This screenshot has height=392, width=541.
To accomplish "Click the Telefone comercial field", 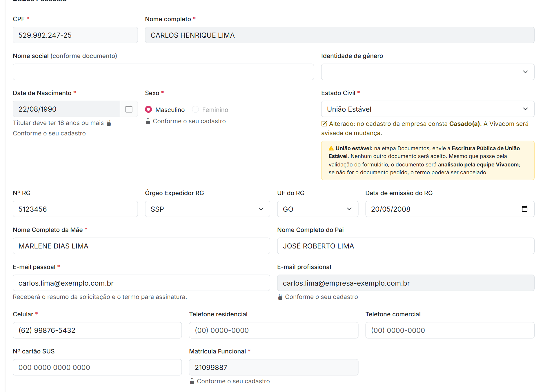I will point(450,330).
